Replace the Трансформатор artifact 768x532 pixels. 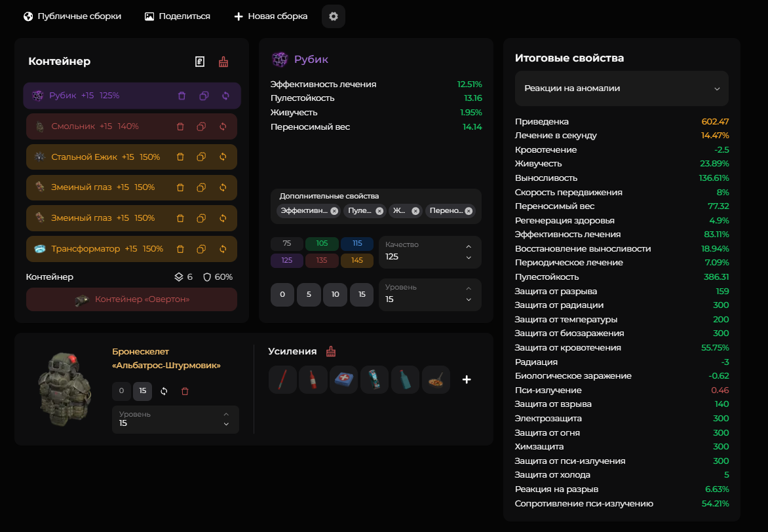[223, 249]
